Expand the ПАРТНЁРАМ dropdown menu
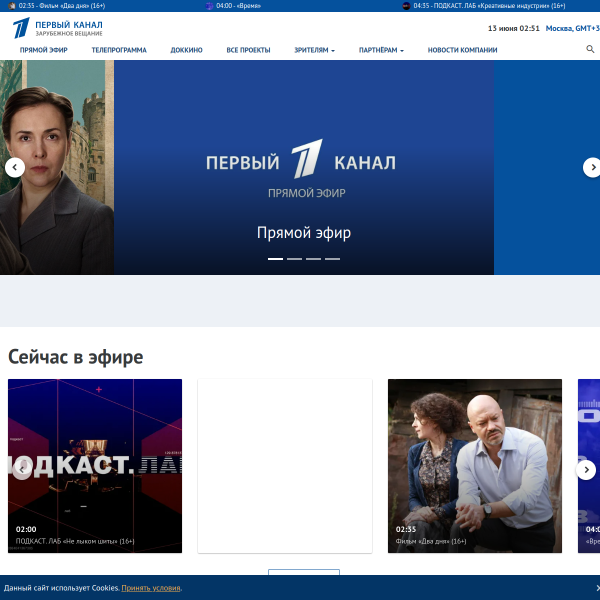The width and height of the screenshot is (600, 600). coord(381,50)
